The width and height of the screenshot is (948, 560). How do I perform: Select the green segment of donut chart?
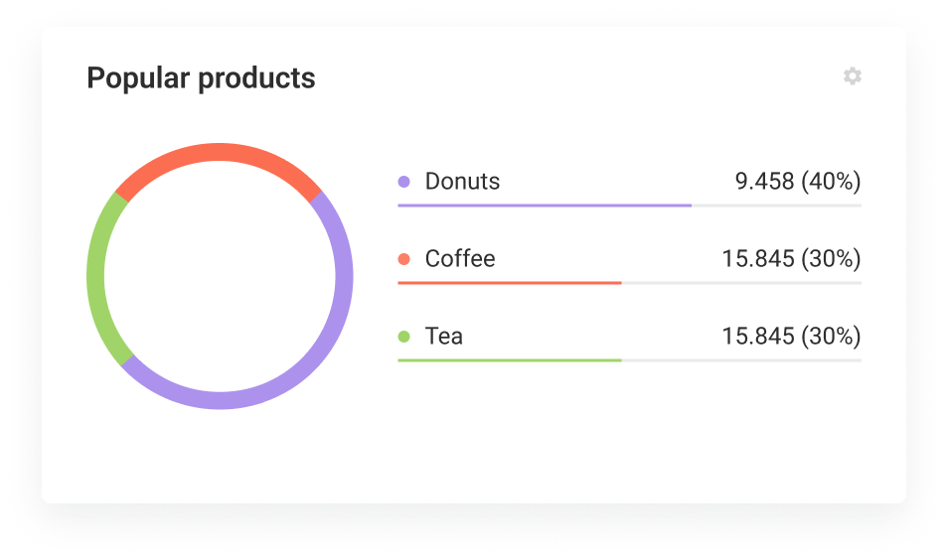coord(96,276)
